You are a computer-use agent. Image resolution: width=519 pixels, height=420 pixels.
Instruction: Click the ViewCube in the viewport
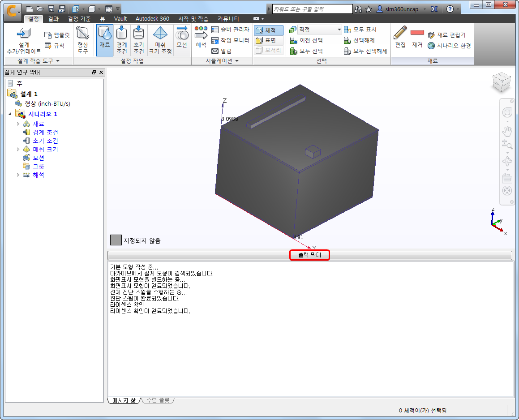coord(502,82)
